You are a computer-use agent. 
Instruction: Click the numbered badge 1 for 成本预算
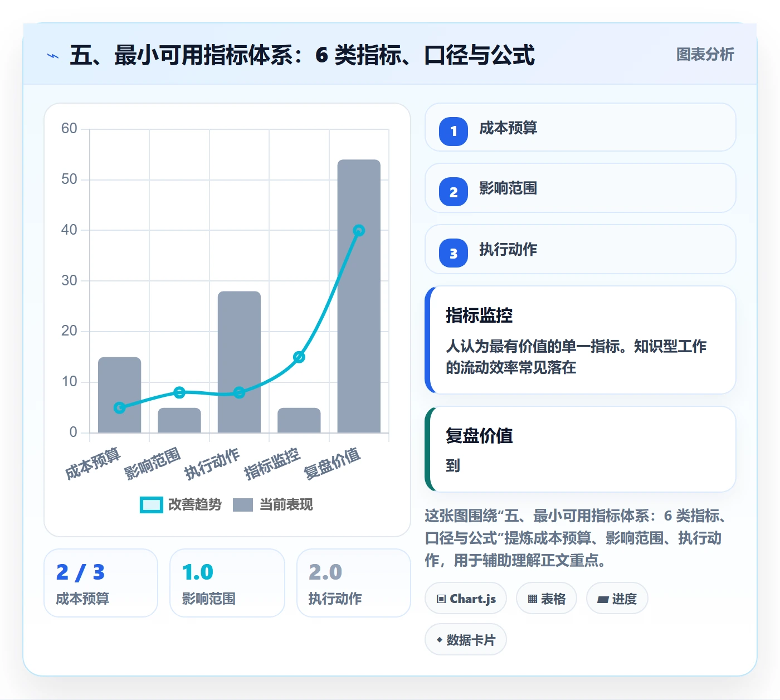454,132
